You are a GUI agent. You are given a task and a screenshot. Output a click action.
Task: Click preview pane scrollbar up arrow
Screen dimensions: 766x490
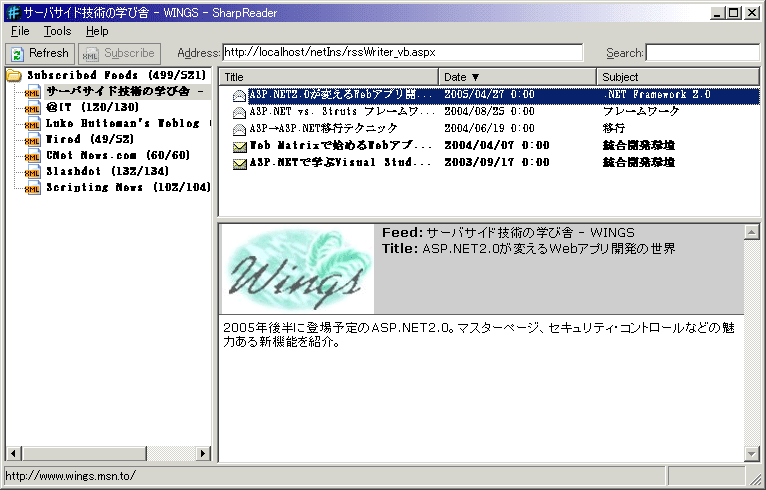[x=752, y=233]
